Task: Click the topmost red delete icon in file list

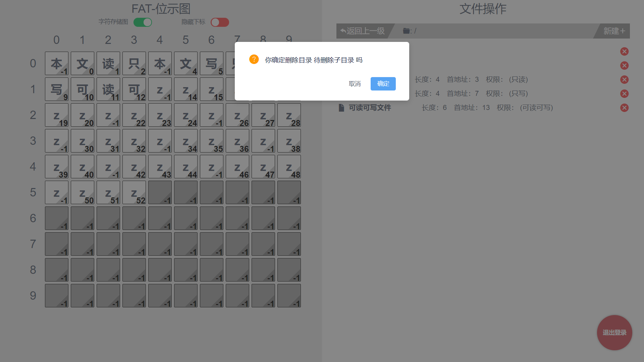Action: tap(624, 52)
